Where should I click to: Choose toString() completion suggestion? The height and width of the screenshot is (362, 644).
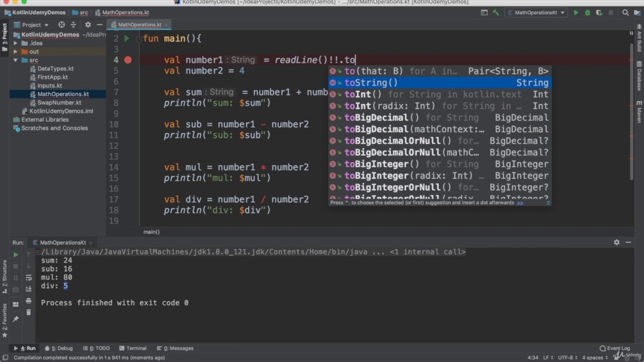coord(440,83)
